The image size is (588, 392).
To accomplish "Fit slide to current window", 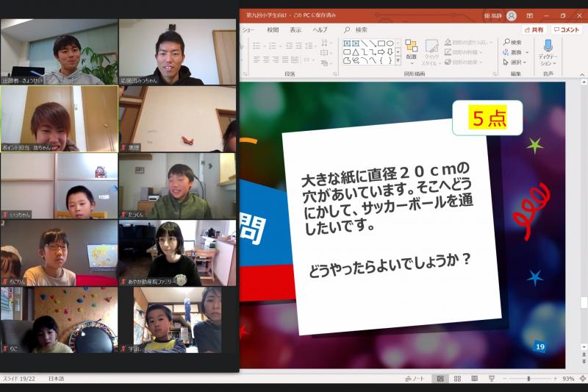I will point(583,379).
